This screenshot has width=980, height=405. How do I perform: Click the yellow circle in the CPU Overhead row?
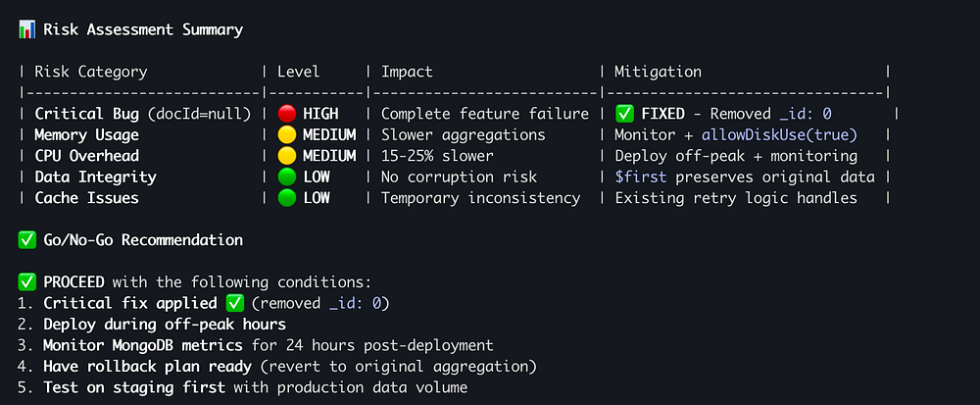[x=287, y=156]
